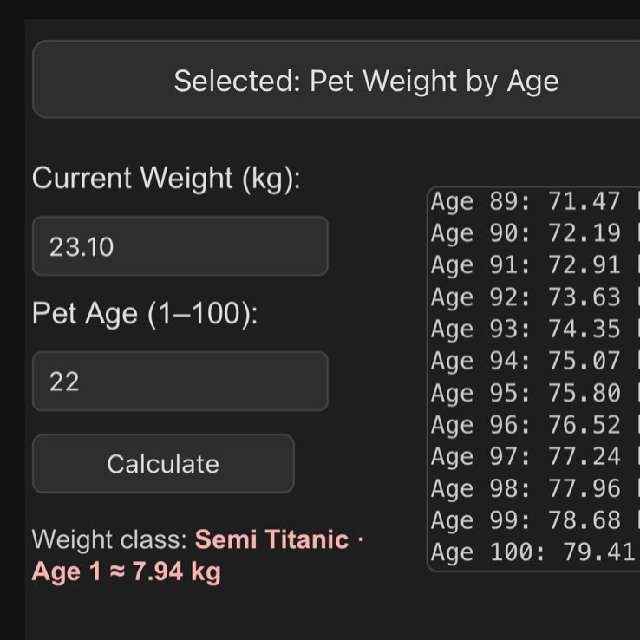Click the 'Current Weight (kg):' label
Viewport: 640px width, 640px height.
pos(166,179)
